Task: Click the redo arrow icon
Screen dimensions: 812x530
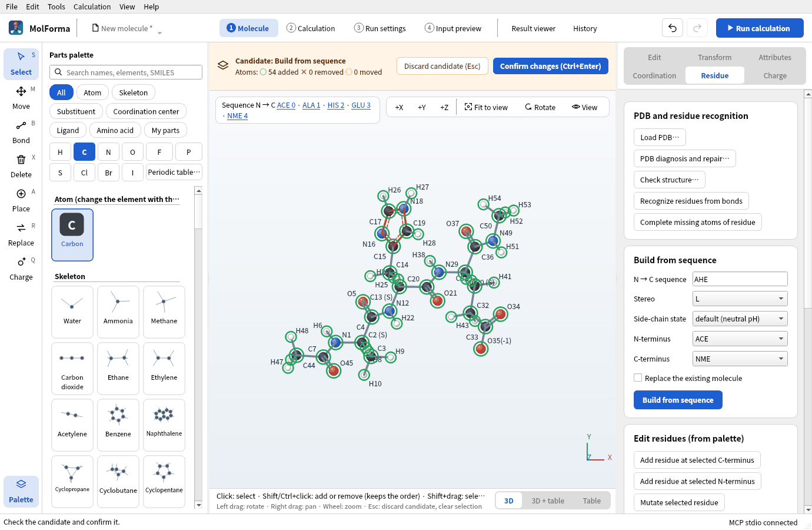Action: click(697, 28)
